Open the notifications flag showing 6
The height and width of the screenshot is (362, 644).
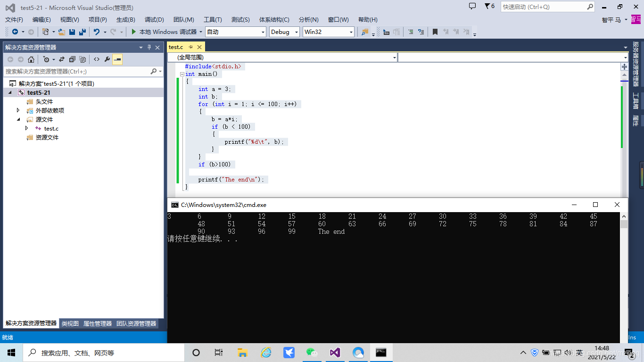click(489, 6)
